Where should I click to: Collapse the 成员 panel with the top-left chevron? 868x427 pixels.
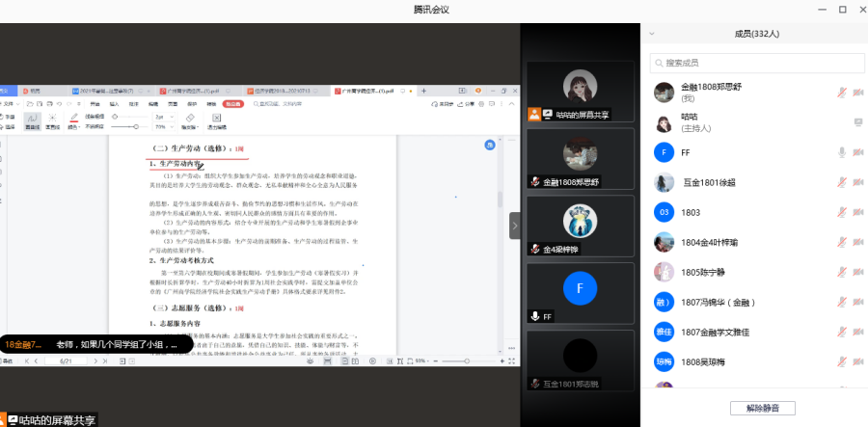pos(651,33)
